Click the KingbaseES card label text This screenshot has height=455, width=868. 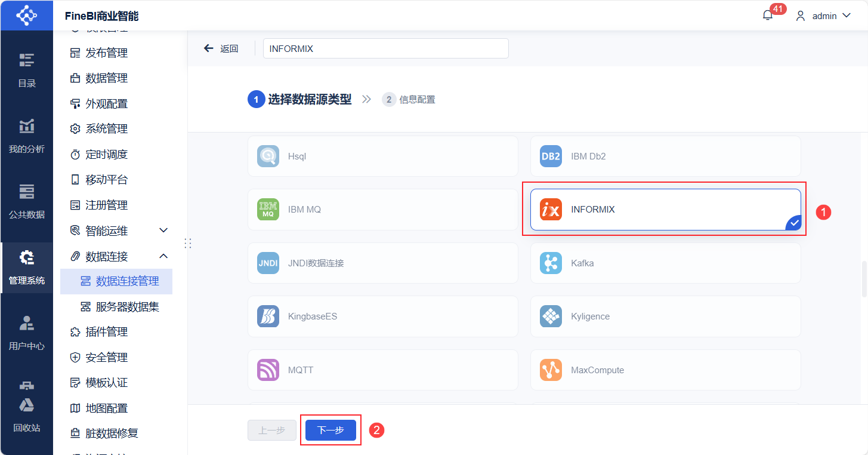(313, 316)
